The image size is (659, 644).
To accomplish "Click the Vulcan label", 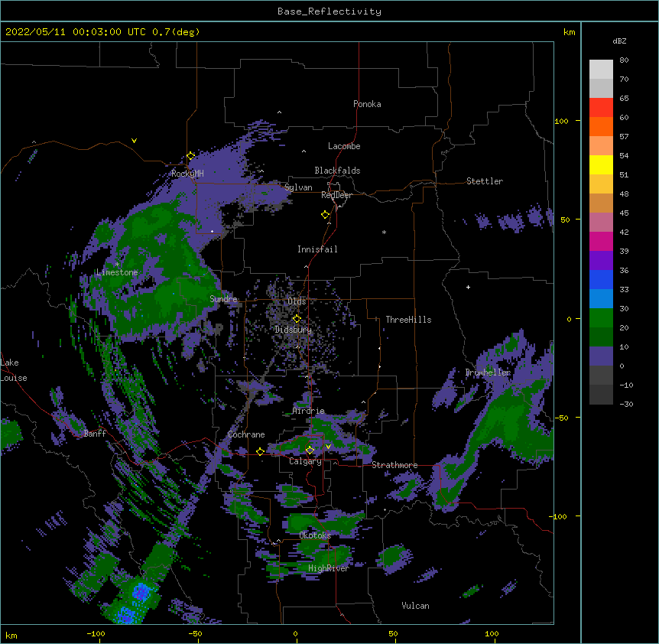I will pos(415,606).
